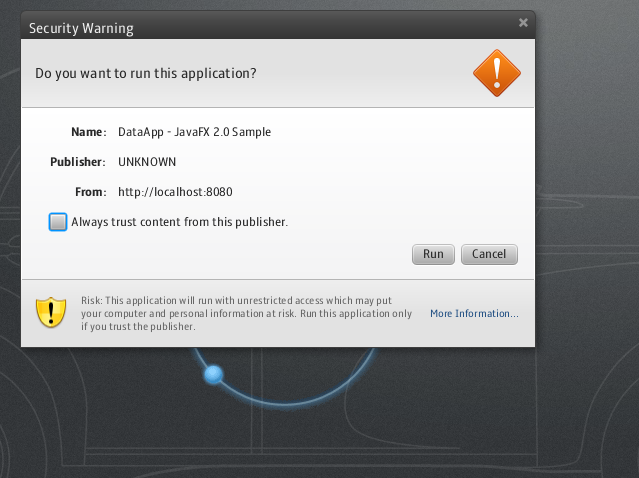The image size is (639, 478).
Task: Click the Run button
Action: tap(433, 254)
